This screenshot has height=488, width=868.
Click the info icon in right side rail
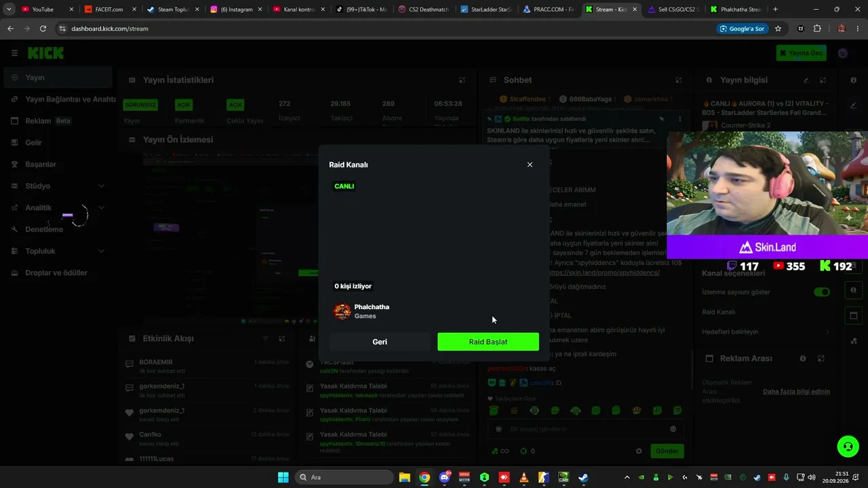tap(853, 80)
